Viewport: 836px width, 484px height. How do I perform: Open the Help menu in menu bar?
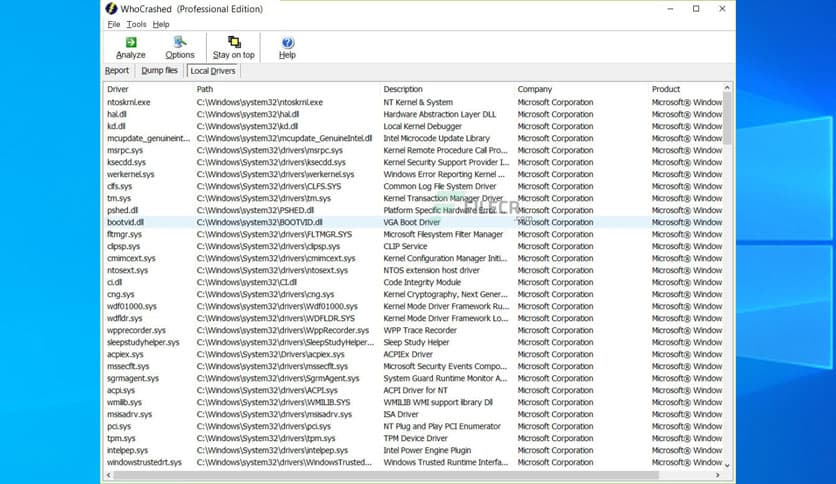pyautogui.click(x=160, y=24)
